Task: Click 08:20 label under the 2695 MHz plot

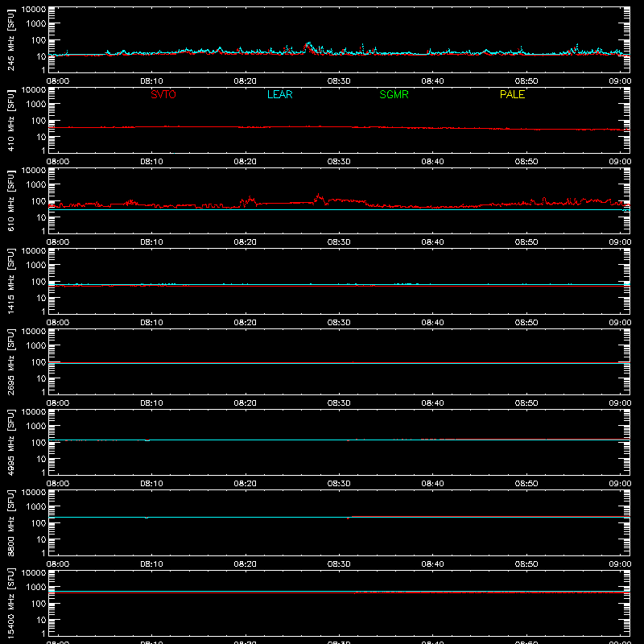Action: (x=246, y=403)
